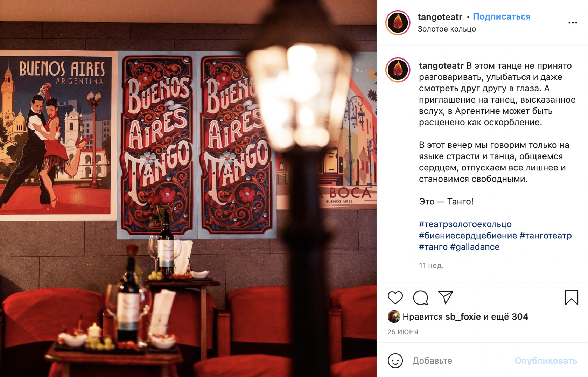Save post with the bookmark icon
This screenshot has width=588, height=377.
click(571, 298)
